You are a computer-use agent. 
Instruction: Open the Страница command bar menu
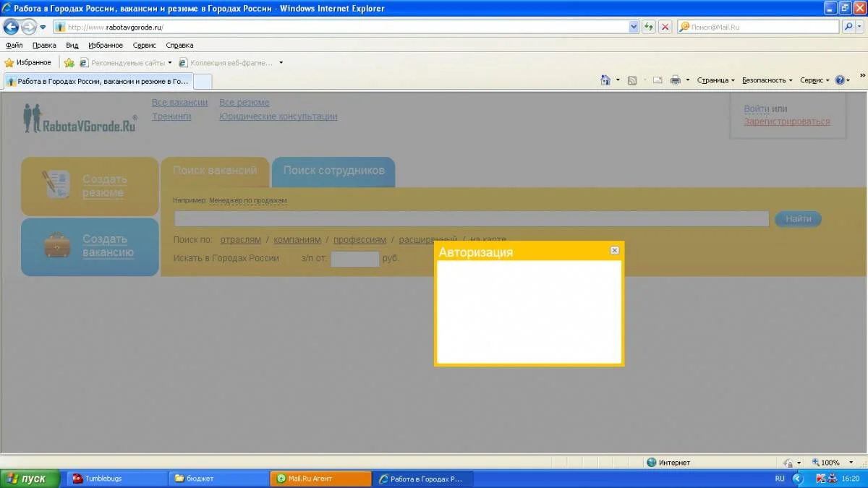(x=715, y=80)
